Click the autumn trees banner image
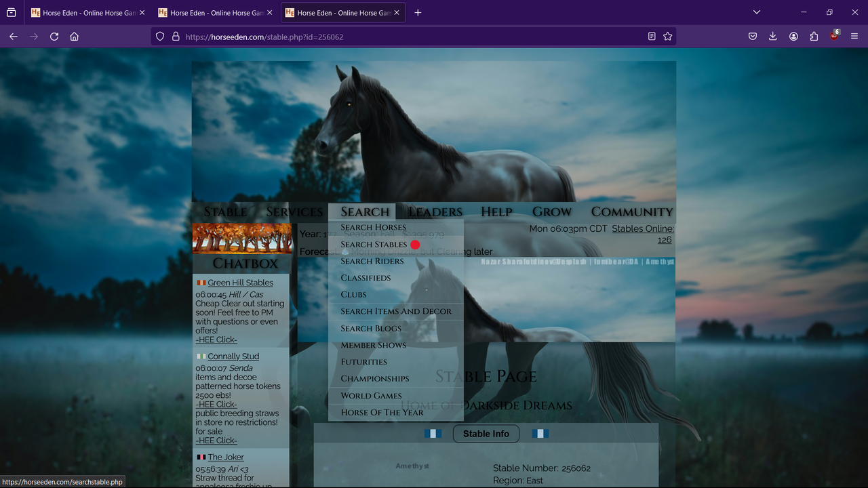 [242, 239]
